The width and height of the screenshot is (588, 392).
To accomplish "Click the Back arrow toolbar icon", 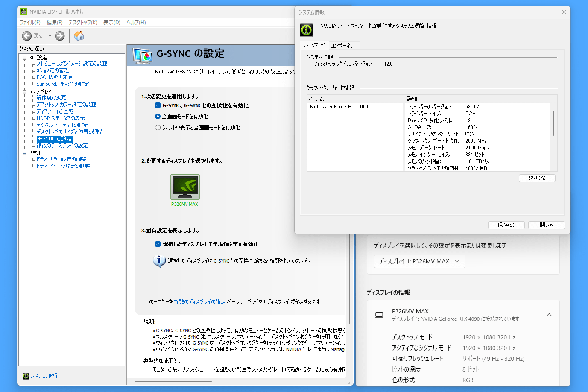I will point(27,36).
